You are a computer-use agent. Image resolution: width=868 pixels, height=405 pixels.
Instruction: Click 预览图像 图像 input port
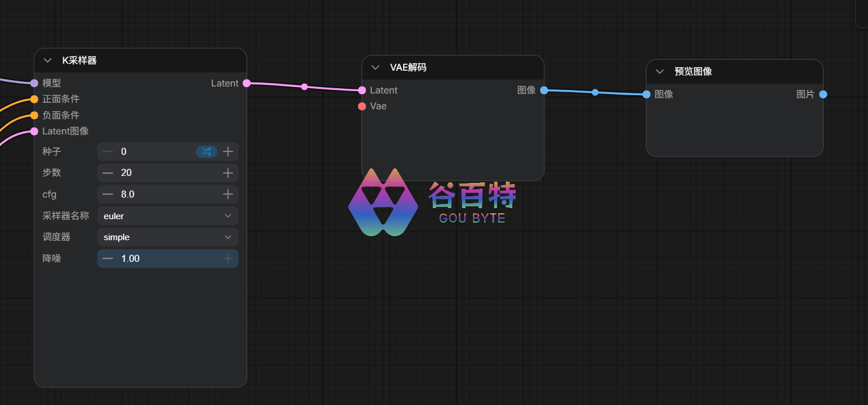coord(647,94)
